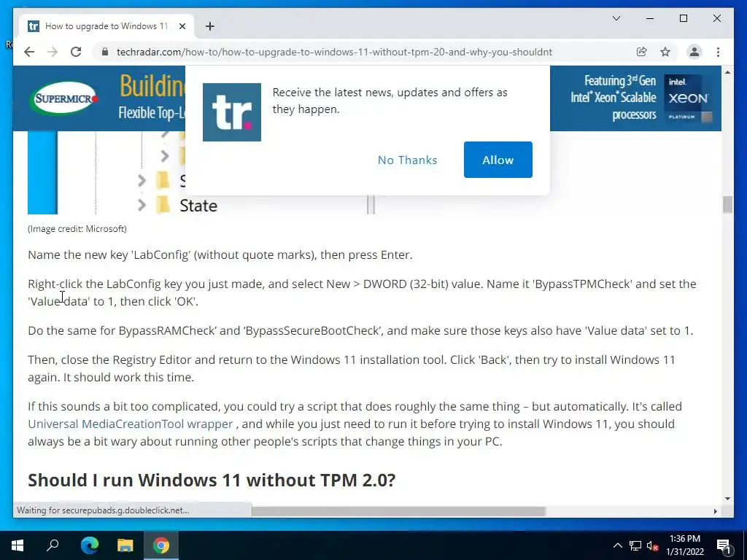Launch Microsoft Edge from the taskbar
This screenshot has width=747, height=560.
pyautogui.click(x=89, y=545)
